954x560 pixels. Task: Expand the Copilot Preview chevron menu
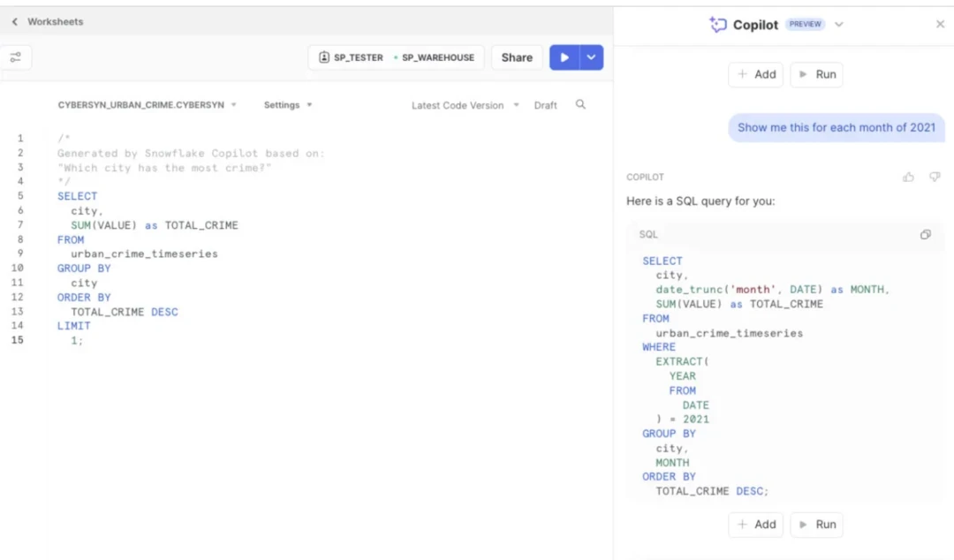point(839,25)
